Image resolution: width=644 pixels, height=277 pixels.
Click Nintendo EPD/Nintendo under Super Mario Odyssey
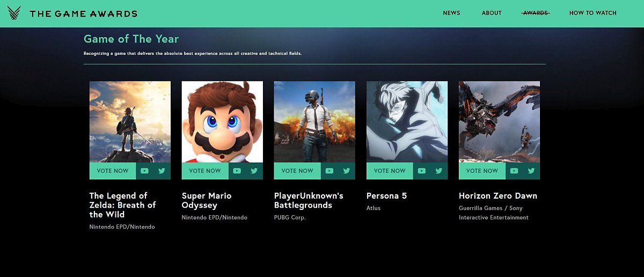pos(215,217)
